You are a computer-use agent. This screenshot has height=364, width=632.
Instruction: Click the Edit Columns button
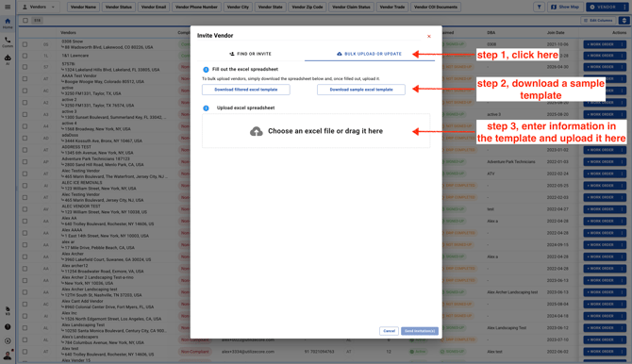pos(598,20)
